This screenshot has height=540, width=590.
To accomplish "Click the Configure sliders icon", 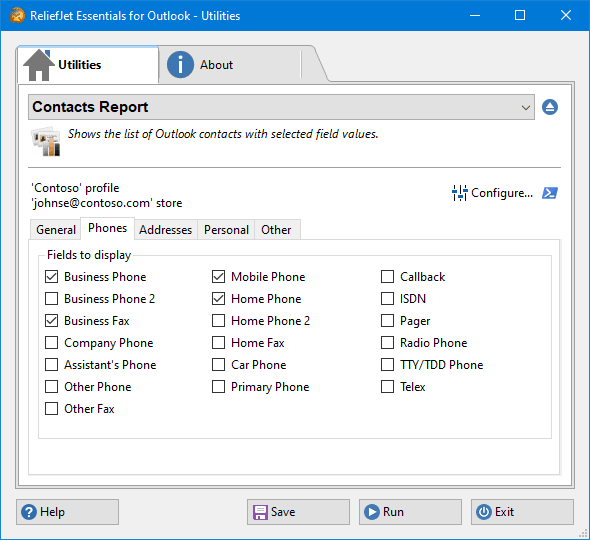I will tap(460, 193).
